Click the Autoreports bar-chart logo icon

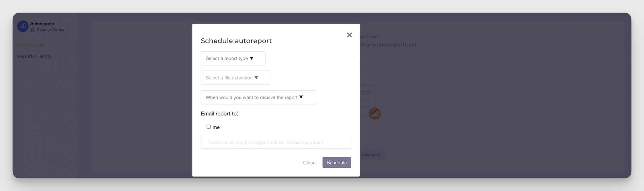(x=23, y=26)
